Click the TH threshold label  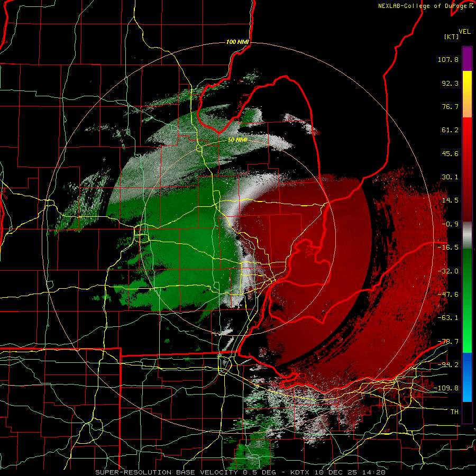click(454, 412)
